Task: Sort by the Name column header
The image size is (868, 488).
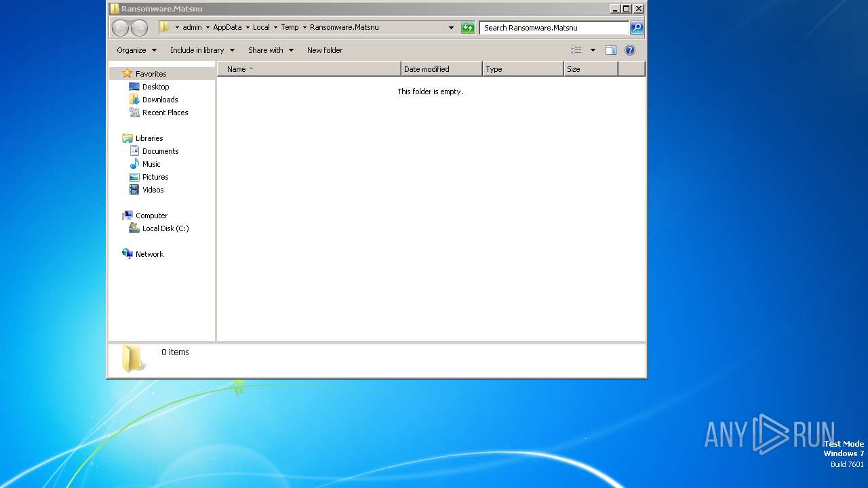Action: tap(309, 69)
